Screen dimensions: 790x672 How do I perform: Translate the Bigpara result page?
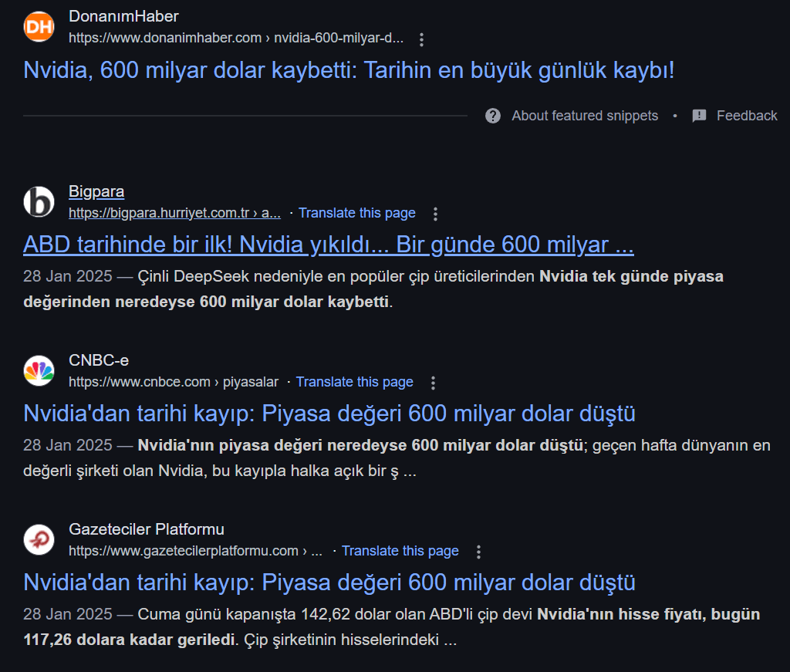pyautogui.click(x=356, y=213)
